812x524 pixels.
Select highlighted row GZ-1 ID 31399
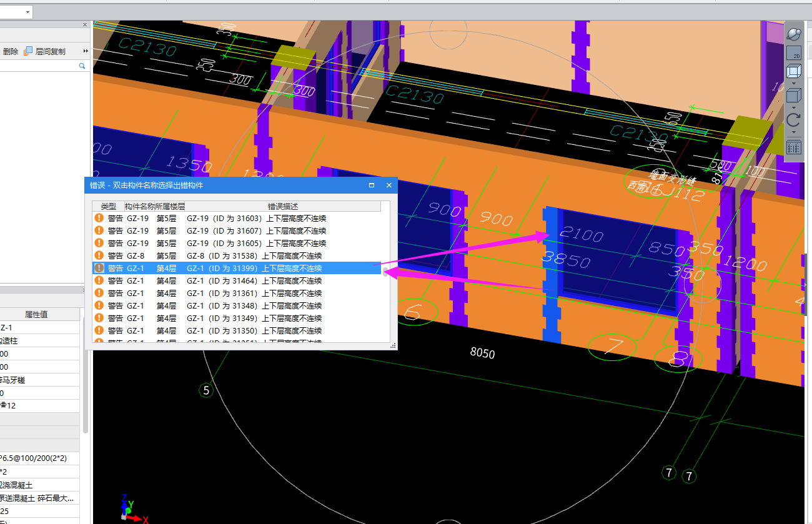[x=237, y=269]
